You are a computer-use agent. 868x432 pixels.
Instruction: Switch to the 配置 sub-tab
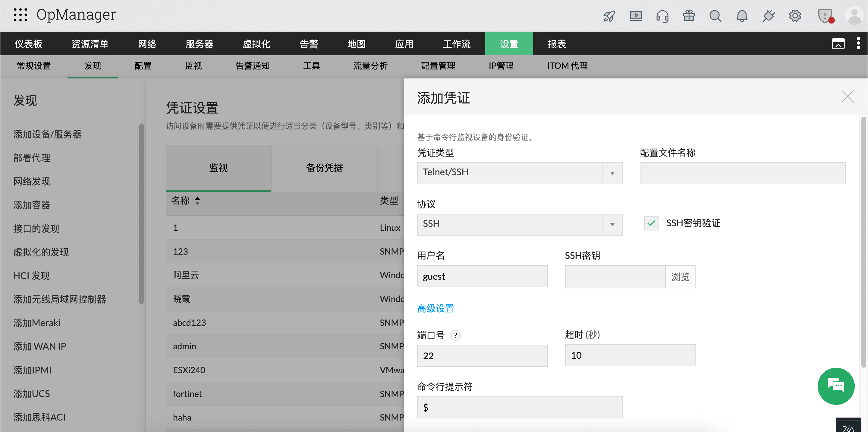click(143, 66)
